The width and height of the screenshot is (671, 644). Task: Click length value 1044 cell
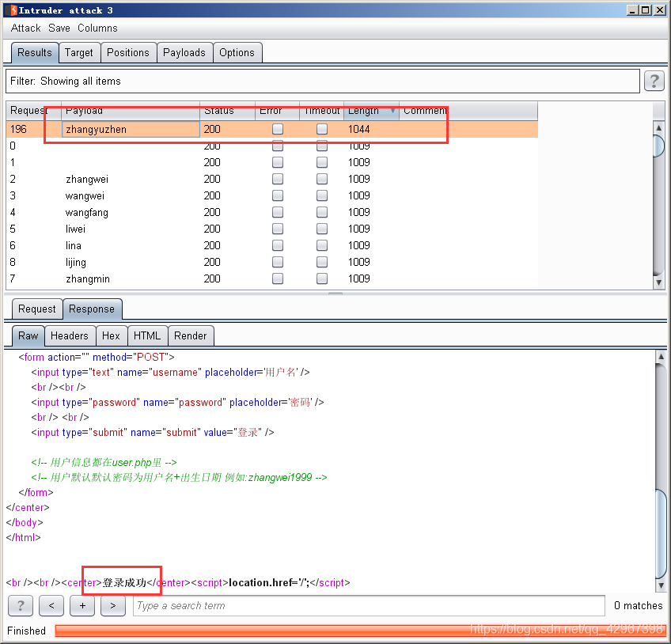371,129
